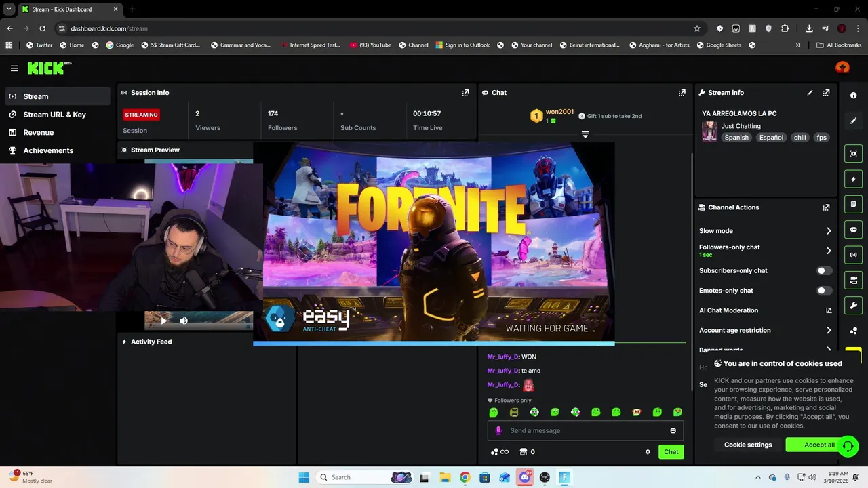Click Accept all cookies
The width and height of the screenshot is (868, 488).
point(819,445)
